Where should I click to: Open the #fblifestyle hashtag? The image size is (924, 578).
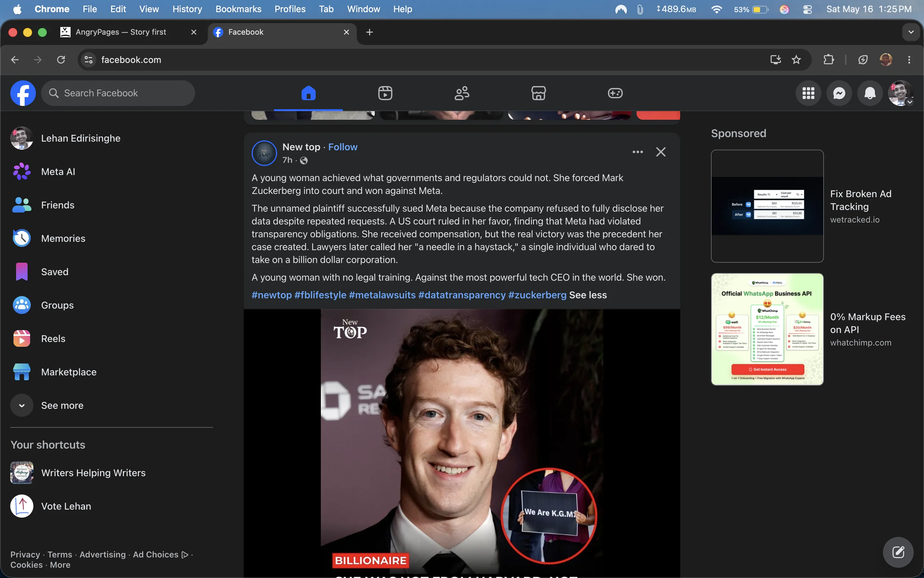pyautogui.click(x=320, y=295)
